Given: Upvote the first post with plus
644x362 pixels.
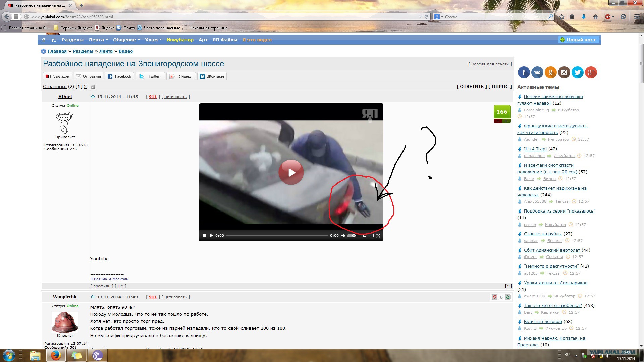Looking at the screenshot, I should point(506,121).
